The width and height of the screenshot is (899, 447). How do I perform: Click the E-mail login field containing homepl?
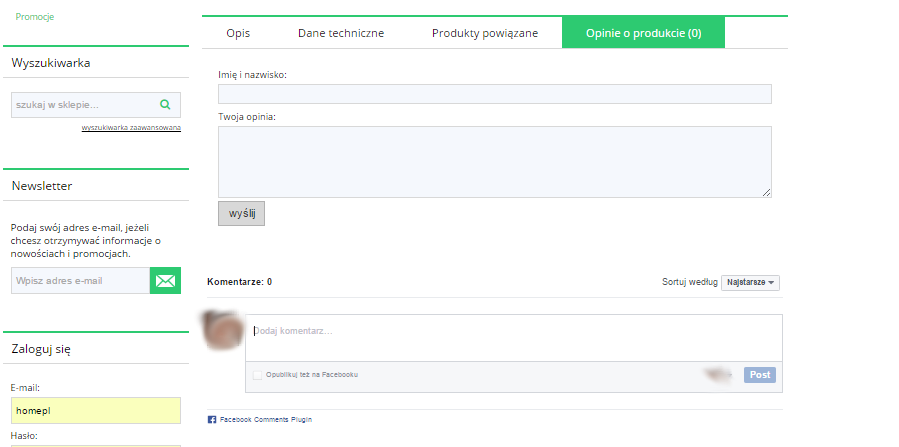click(x=96, y=410)
